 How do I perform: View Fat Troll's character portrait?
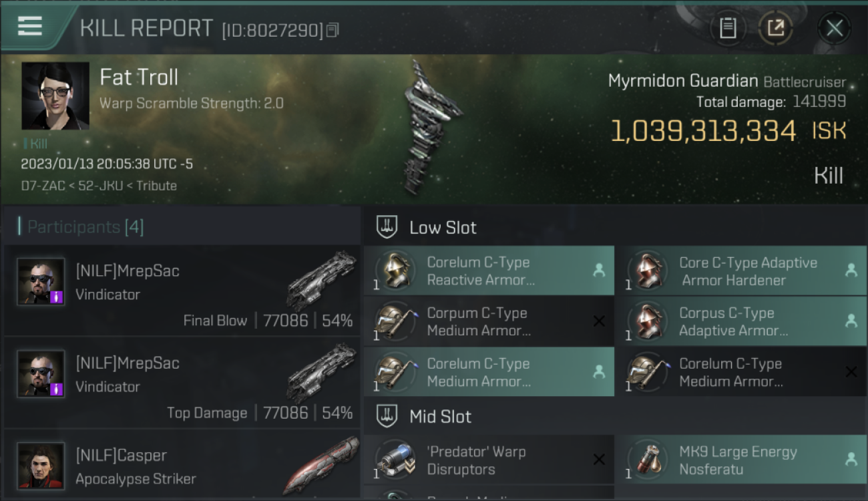click(x=55, y=96)
